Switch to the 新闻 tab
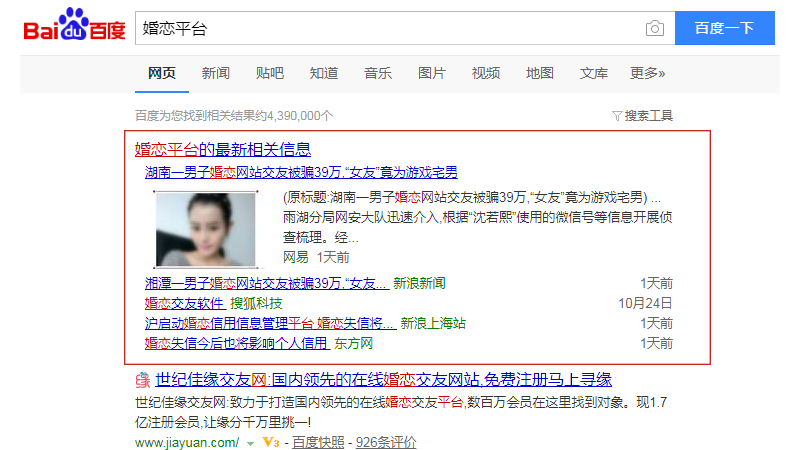 tap(216, 73)
